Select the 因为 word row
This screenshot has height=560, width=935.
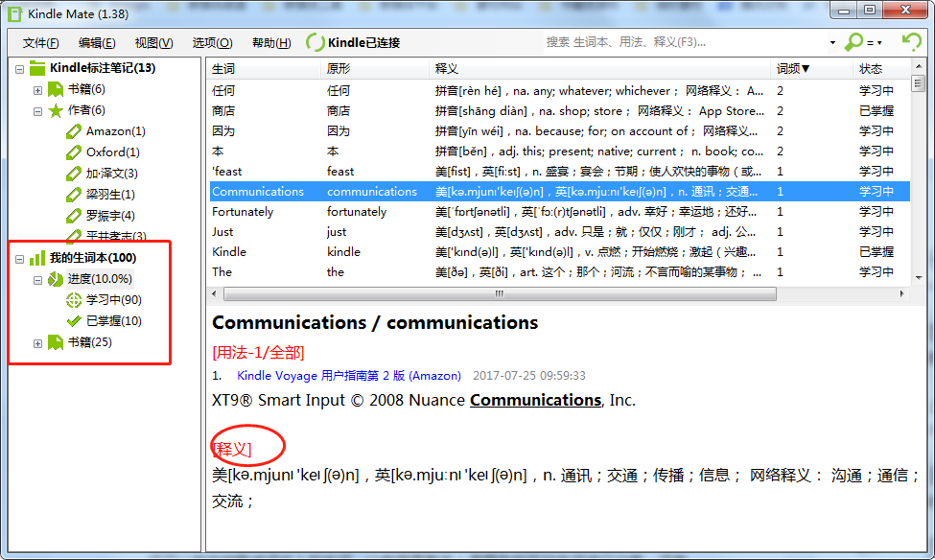coord(559,131)
